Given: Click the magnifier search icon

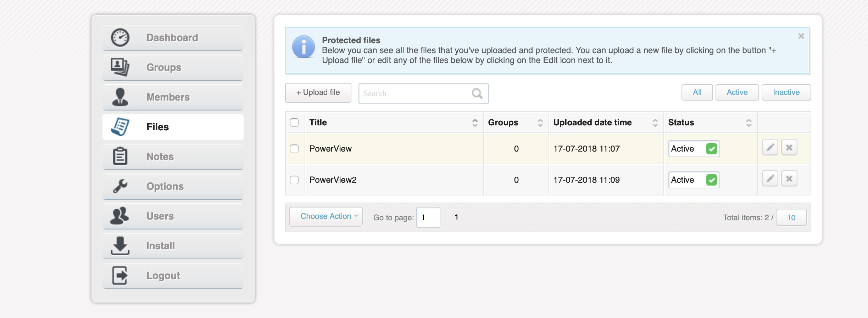Looking at the screenshot, I should (477, 93).
